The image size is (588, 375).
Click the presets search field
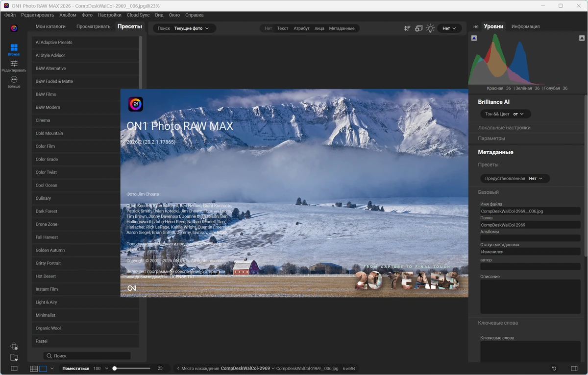click(x=87, y=356)
